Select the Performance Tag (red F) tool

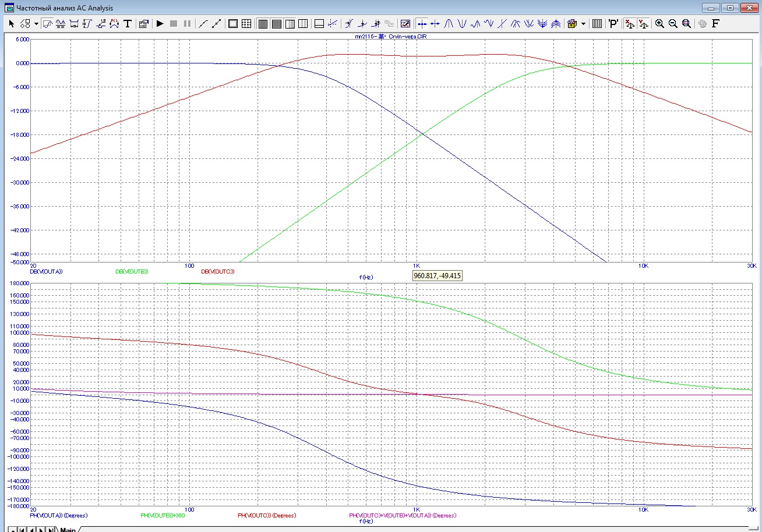(114, 24)
